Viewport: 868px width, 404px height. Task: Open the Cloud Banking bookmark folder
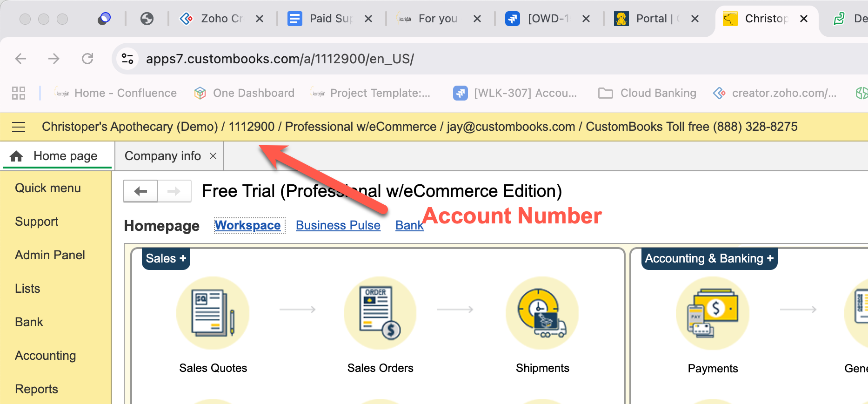(x=648, y=93)
